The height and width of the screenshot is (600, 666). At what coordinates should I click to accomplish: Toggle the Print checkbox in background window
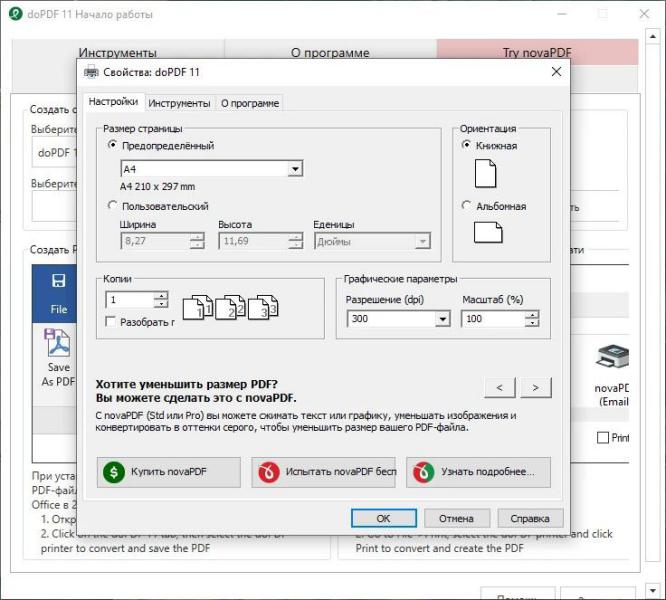603,437
